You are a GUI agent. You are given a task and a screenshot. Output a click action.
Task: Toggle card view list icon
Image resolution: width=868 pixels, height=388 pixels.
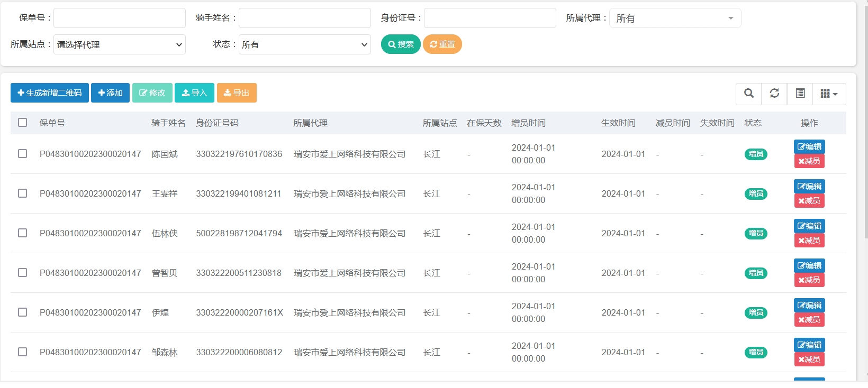800,94
